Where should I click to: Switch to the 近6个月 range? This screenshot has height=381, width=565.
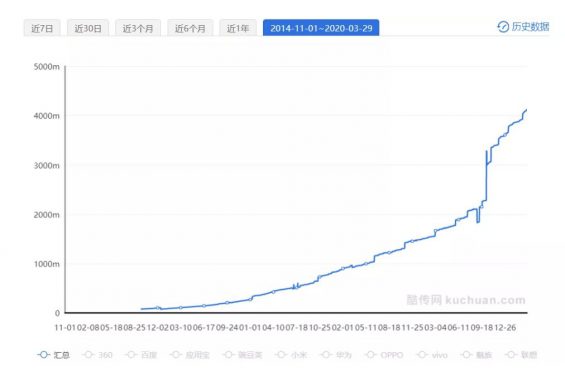click(x=190, y=28)
